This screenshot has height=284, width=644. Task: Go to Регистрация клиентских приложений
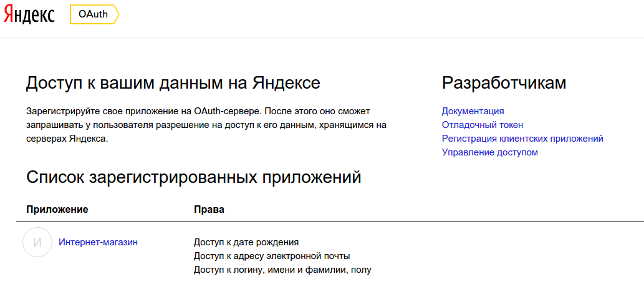(522, 139)
